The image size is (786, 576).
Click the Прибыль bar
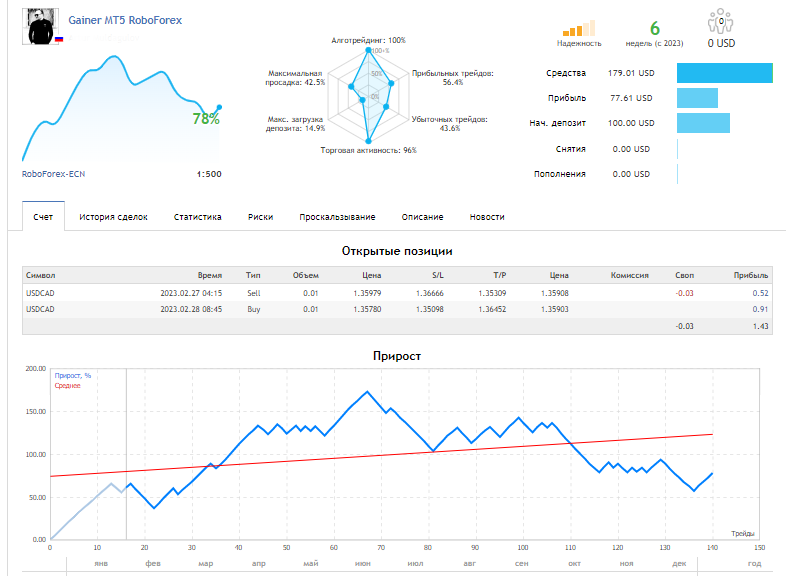coord(697,98)
